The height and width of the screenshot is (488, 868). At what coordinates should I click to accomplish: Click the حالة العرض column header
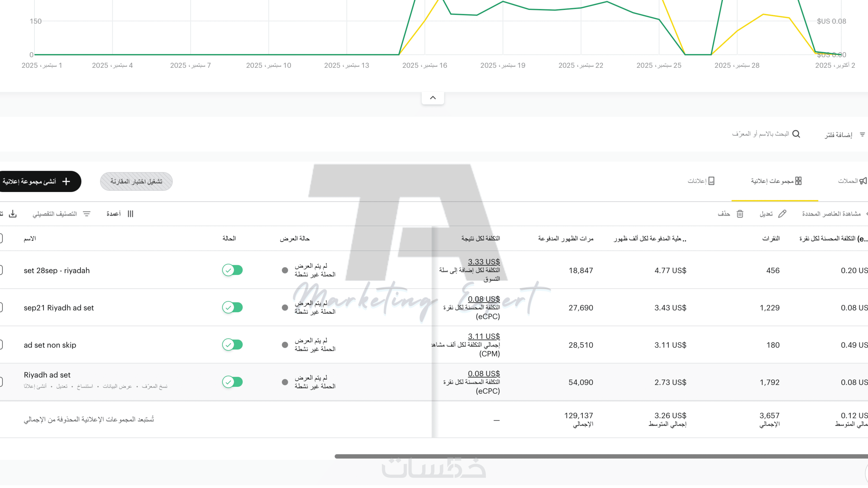(x=294, y=238)
